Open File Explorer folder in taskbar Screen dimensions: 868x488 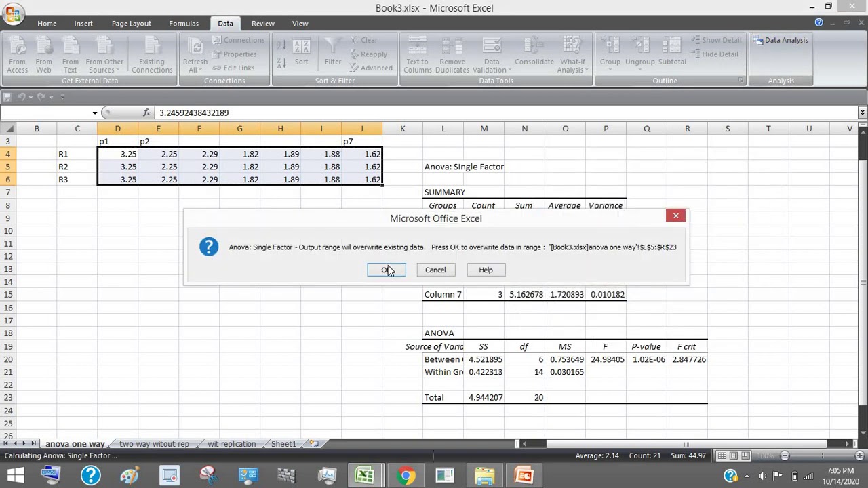click(484, 475)
